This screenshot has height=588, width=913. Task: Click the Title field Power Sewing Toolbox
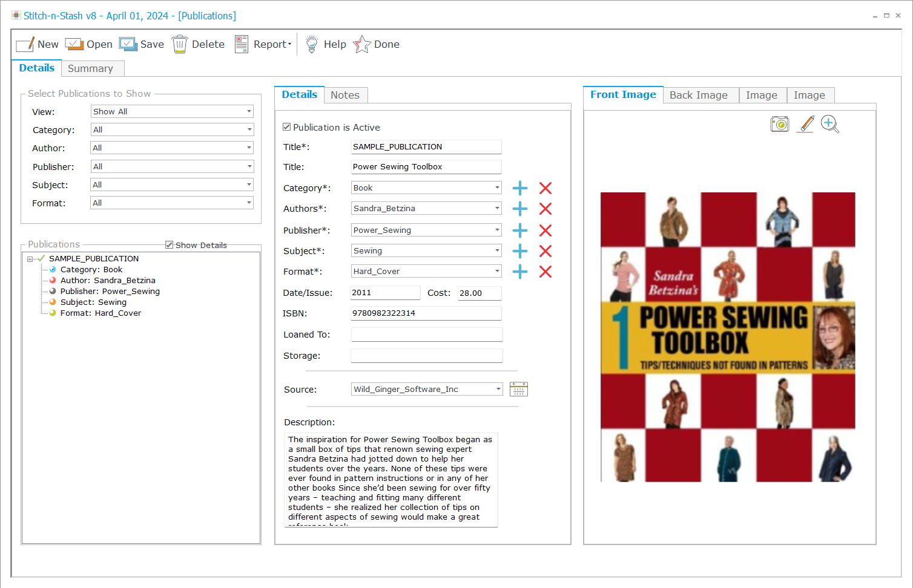[x=426, y=166]
